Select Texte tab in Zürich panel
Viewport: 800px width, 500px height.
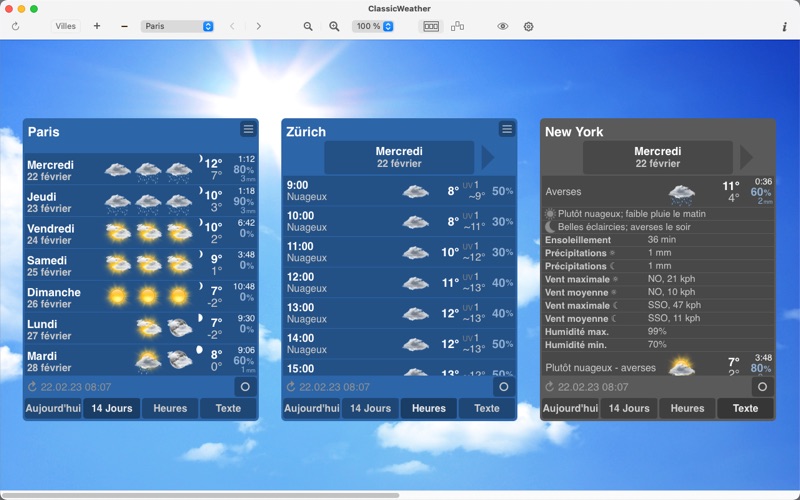coord(487,408)
